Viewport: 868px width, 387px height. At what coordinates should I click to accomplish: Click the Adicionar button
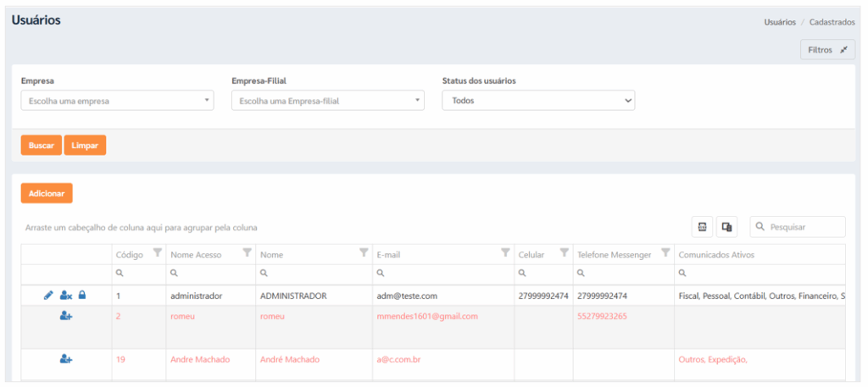[x=47, y=193]
